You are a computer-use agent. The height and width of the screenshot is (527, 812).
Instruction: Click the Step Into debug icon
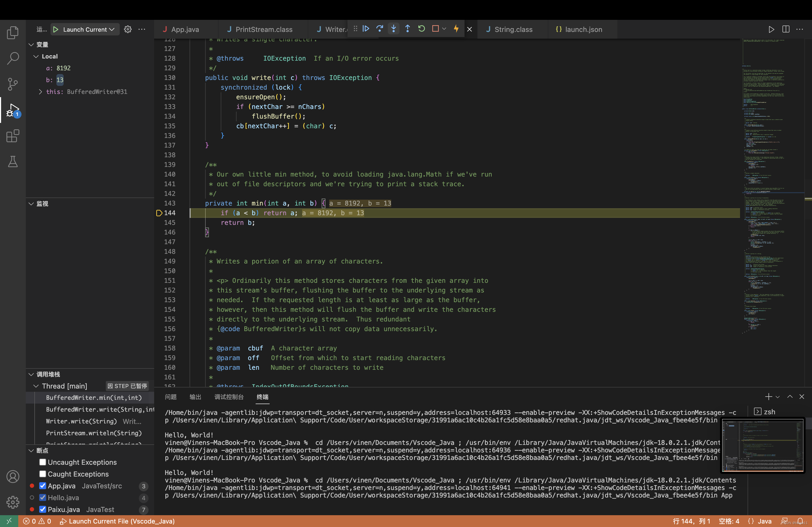[x=393, y=29]
